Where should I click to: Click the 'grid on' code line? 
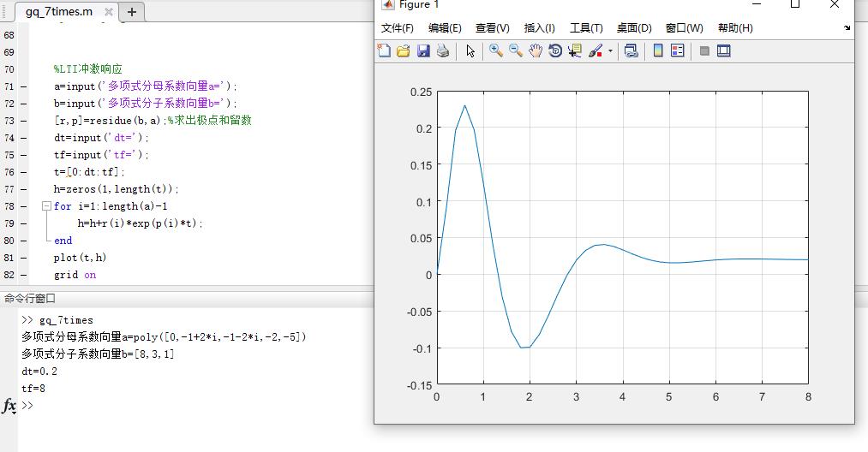tap(75, 275)
